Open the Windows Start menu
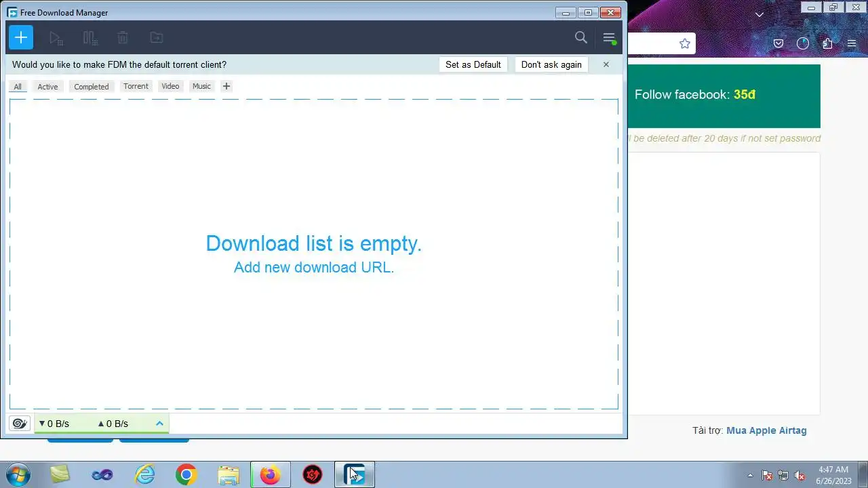Screen dimensions: 868x488 click(17, 474)
